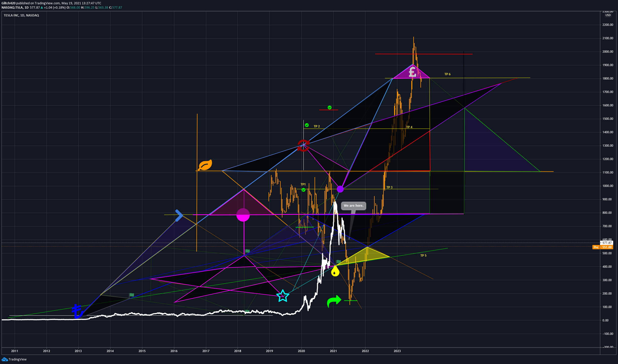The image size is (618, 364).
Task: Click the 577.87 current price tag on the axis
Action: coord(607,243)
